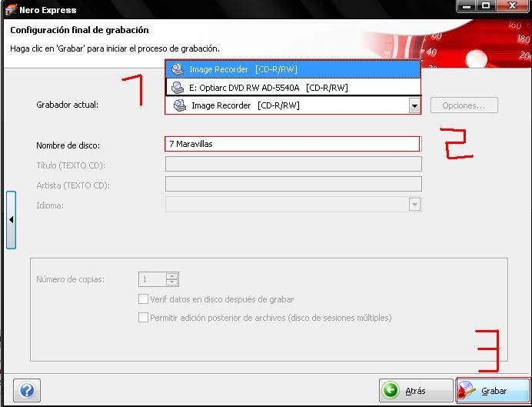Close the Nero Express window

click(512, 6)
